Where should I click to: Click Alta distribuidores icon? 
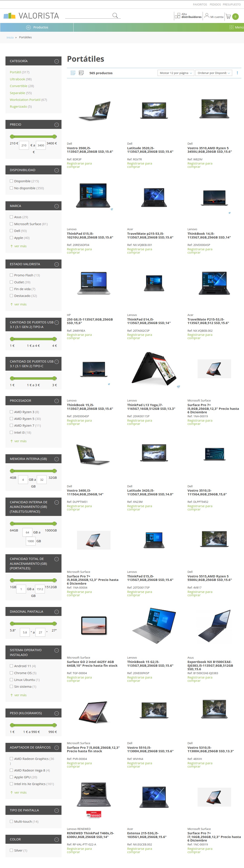click(x=177, y=16)
